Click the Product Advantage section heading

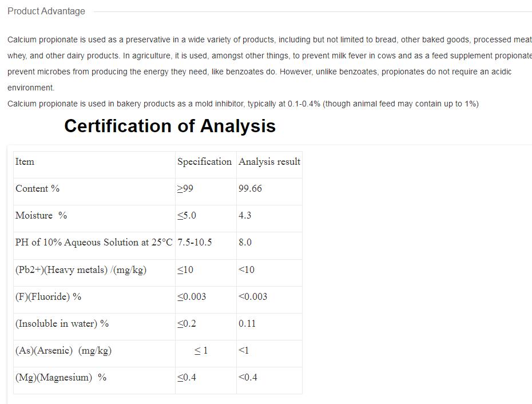point(46,11)
